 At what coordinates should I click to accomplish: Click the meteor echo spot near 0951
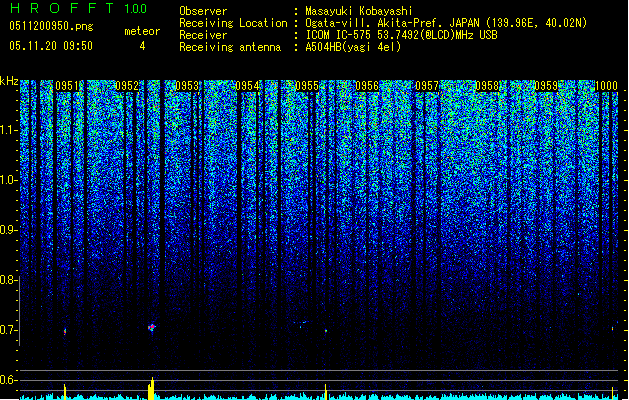point(65,332)
